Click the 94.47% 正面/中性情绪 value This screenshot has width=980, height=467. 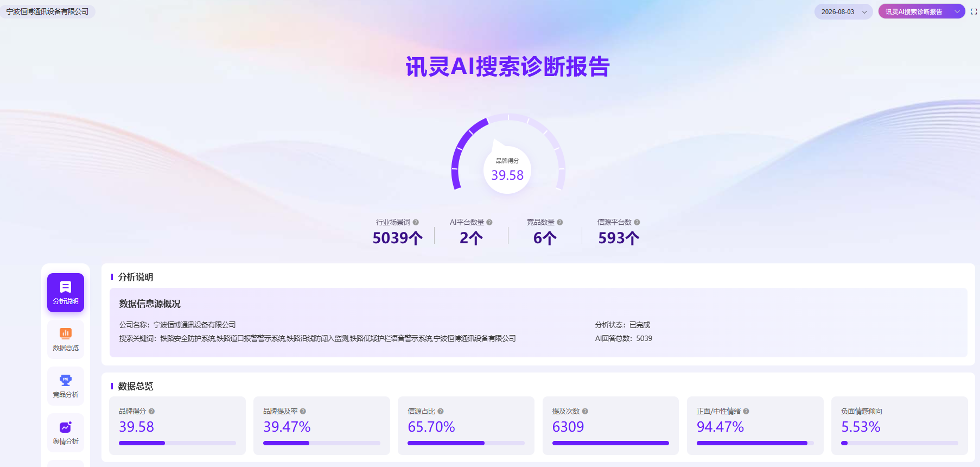720,427
